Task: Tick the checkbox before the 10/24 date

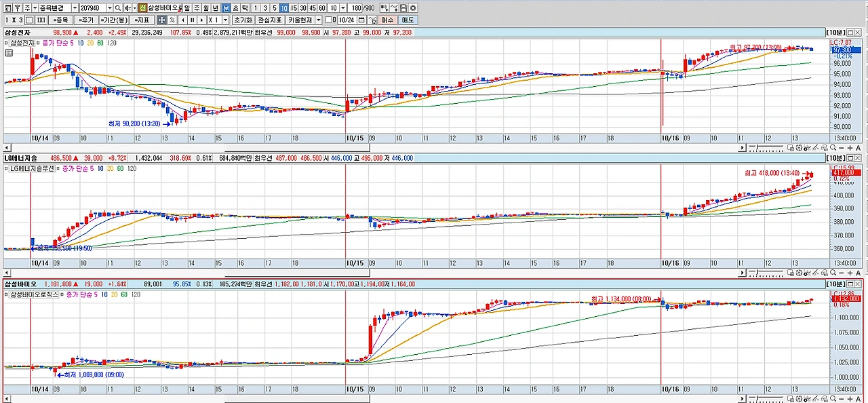Action: (x=330, y=20)
